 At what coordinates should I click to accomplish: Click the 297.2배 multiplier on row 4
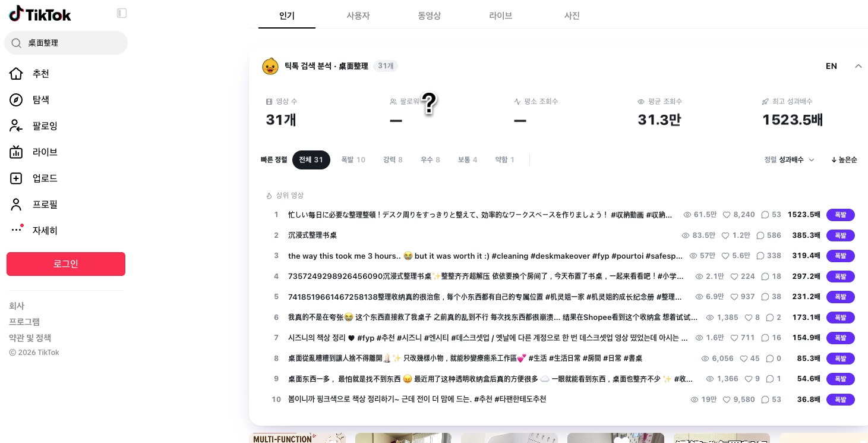point(806,277)
